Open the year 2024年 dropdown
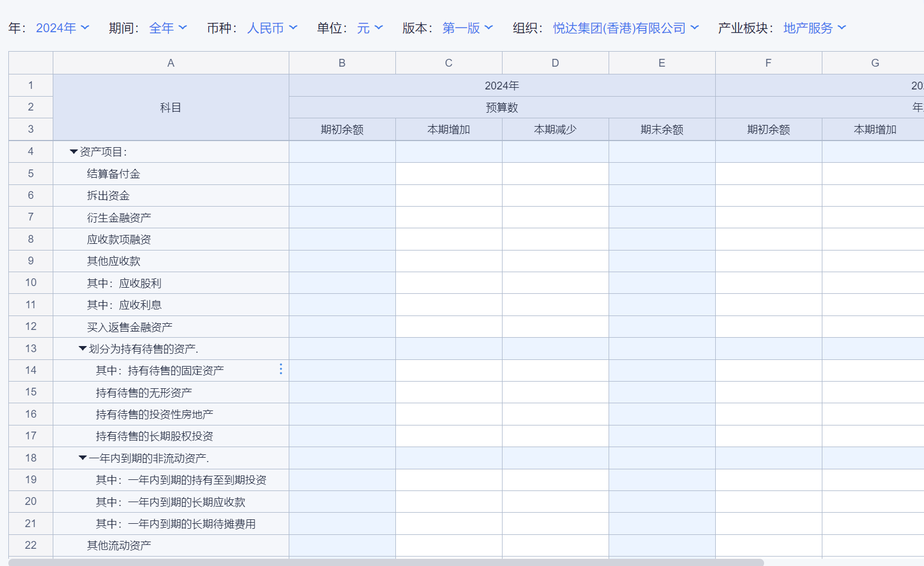Image resolution: width=924 pixels, height=566 pixels. (x=62, y=28)
